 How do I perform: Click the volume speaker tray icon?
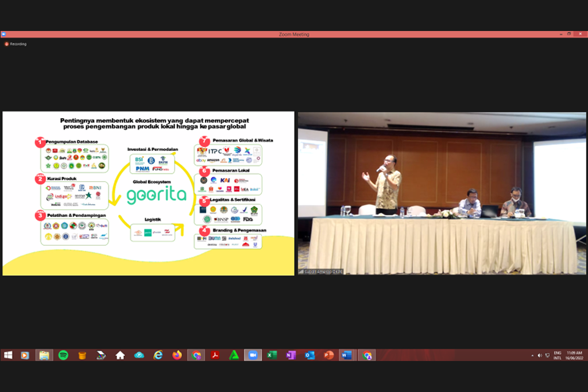(x=540, y=355)
